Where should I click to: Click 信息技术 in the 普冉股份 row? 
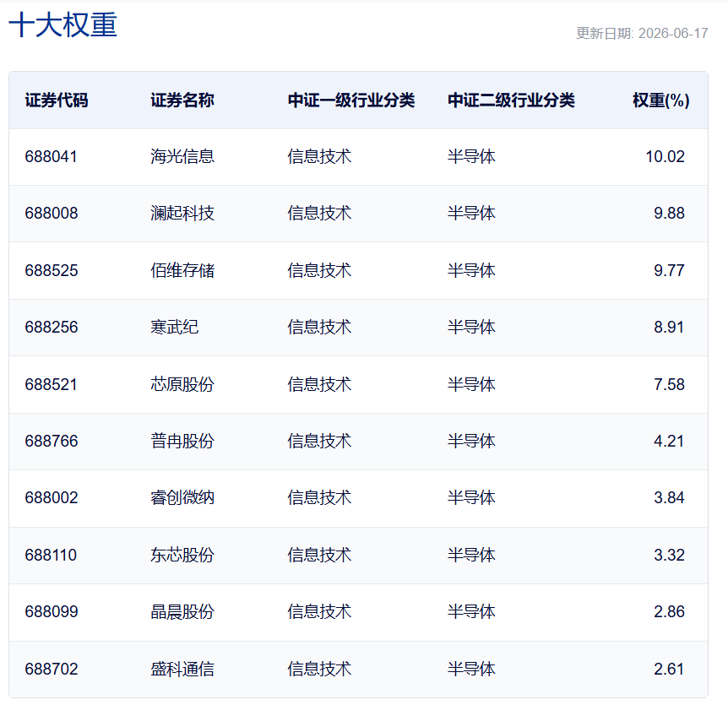[x=319, y=441]
